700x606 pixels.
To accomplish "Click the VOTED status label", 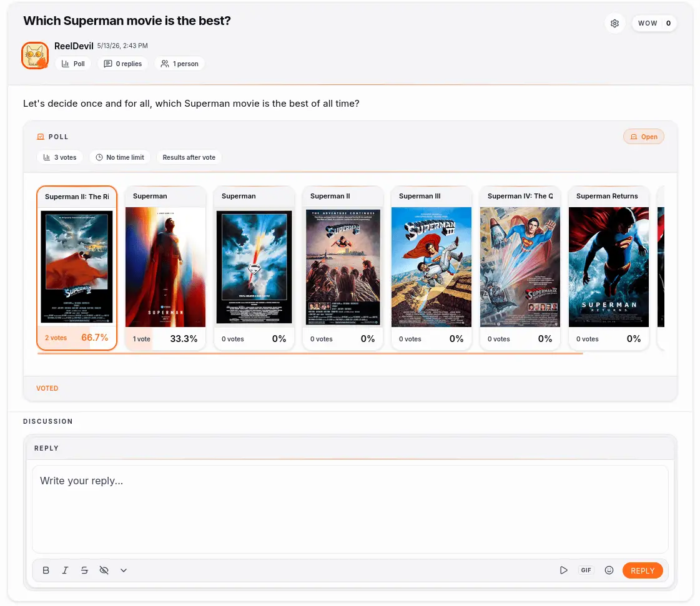I will (47, 388).
